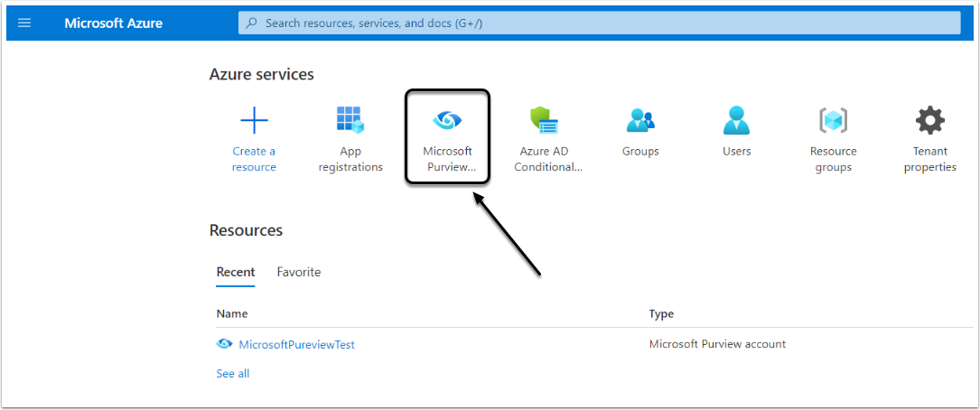This screenshot has height=410, width=980.
Task: Click the App registrations grid icon
Action: pyautogui.click(x=350, y=120)
